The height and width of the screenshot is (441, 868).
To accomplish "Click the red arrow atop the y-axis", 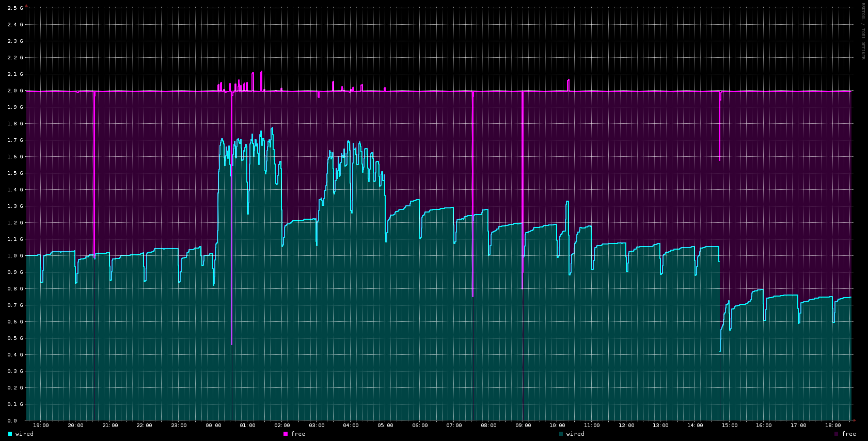I will (x=26, y=6).
